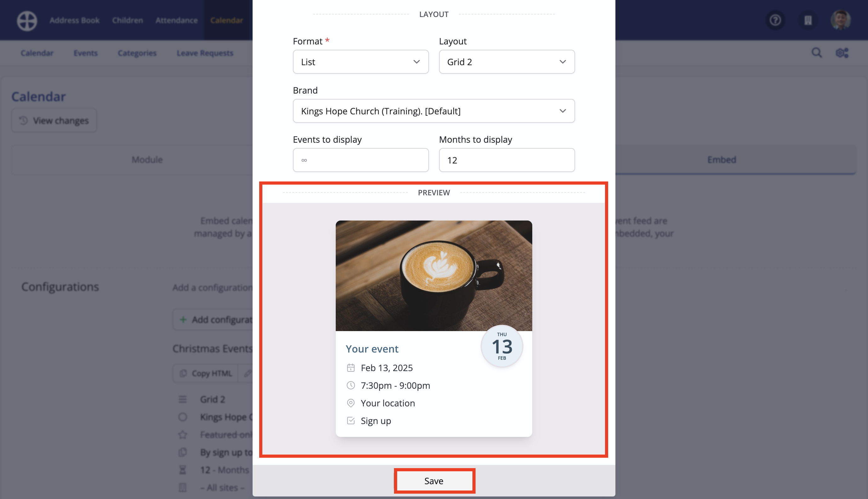
Task: Click the Sign up checkbox icon in preview
Action: point(351,421)
